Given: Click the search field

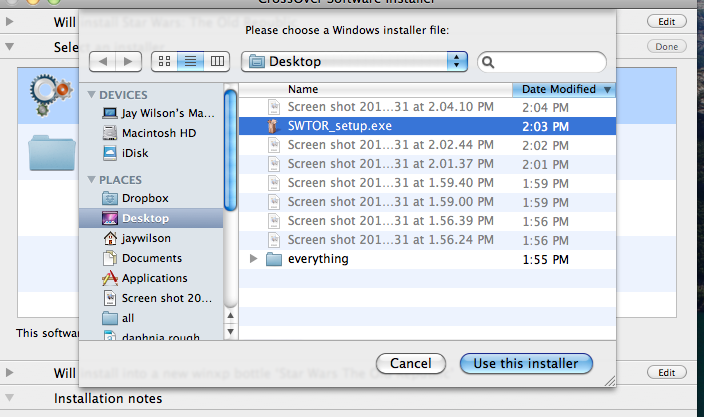Looking at the screenshot, I should (x=542, y=62).
